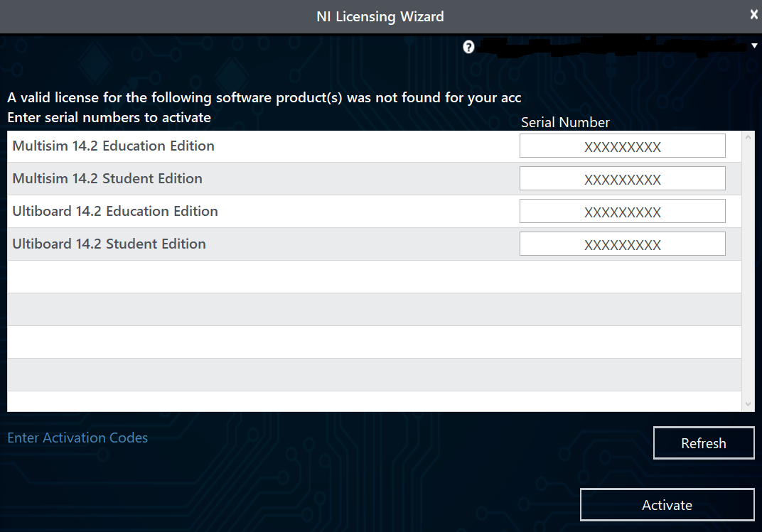This screenshot has height=532, width=762.
Task: Expand the account dropdown arrow
Action: tap(754, 46)
